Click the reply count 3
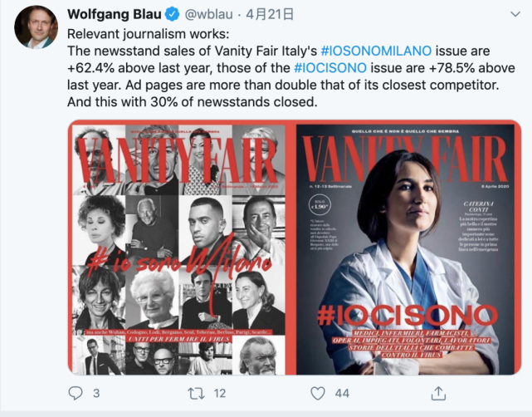Screen dimensions: 532x417 96,393
